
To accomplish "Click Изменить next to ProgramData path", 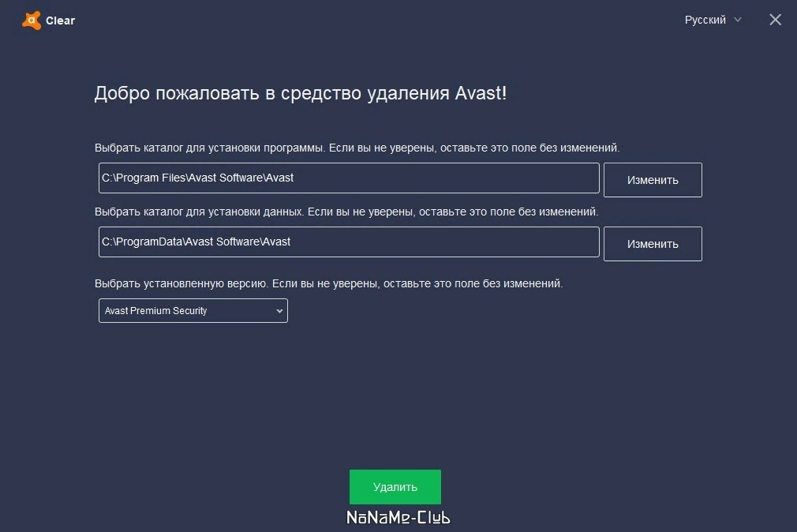I will click(x=653, y=244).
